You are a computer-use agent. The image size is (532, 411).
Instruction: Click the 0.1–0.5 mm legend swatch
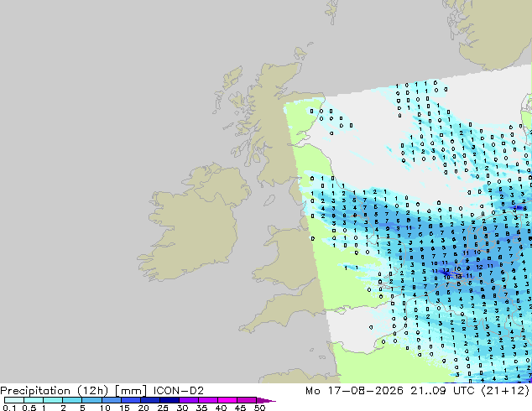14,400
